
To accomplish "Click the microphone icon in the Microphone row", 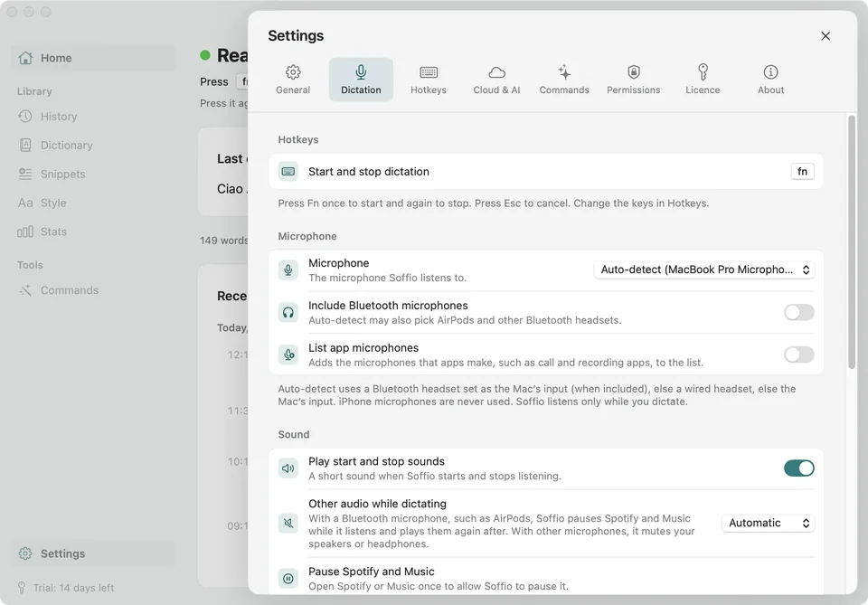I will click(288, 269).
